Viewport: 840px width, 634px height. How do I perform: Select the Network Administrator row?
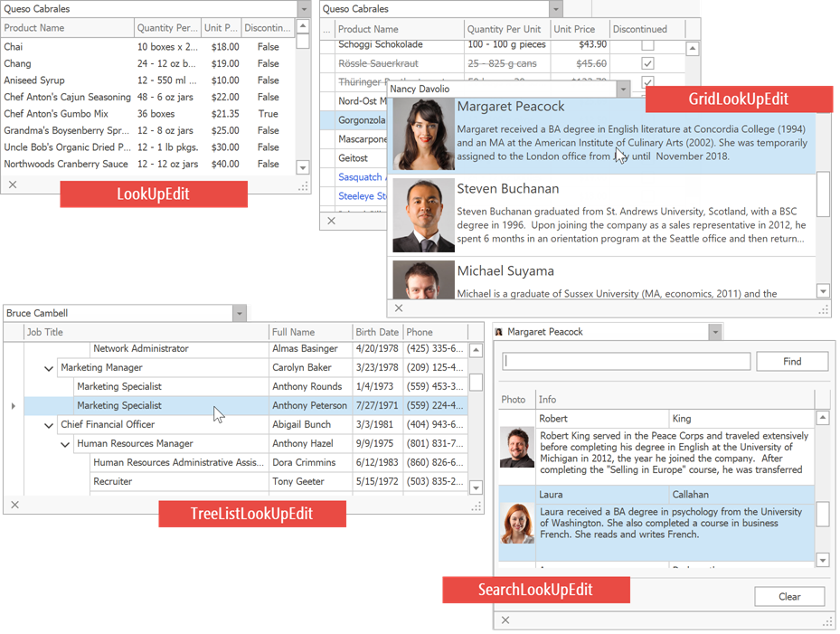pyautogui.click(x=246, y=349)
